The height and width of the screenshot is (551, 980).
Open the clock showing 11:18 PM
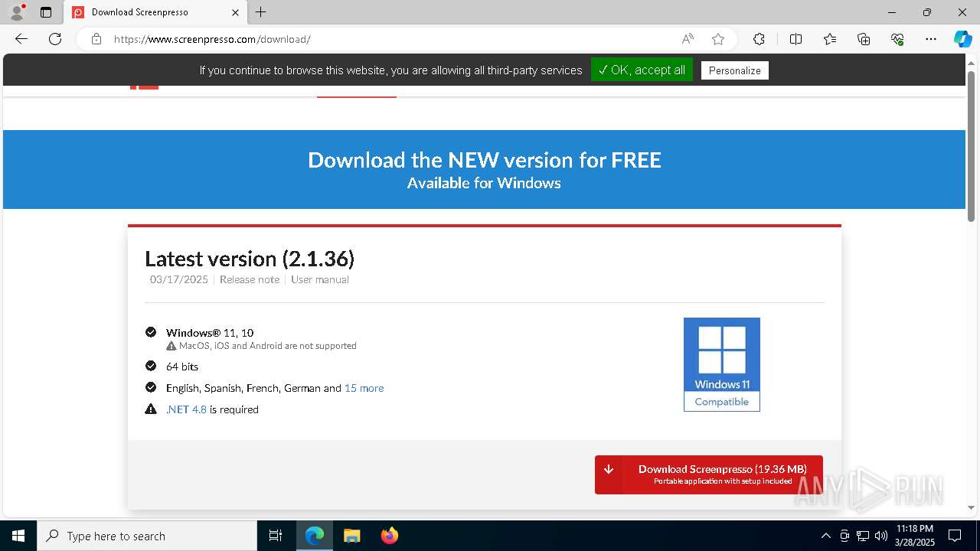pos(915,536)
